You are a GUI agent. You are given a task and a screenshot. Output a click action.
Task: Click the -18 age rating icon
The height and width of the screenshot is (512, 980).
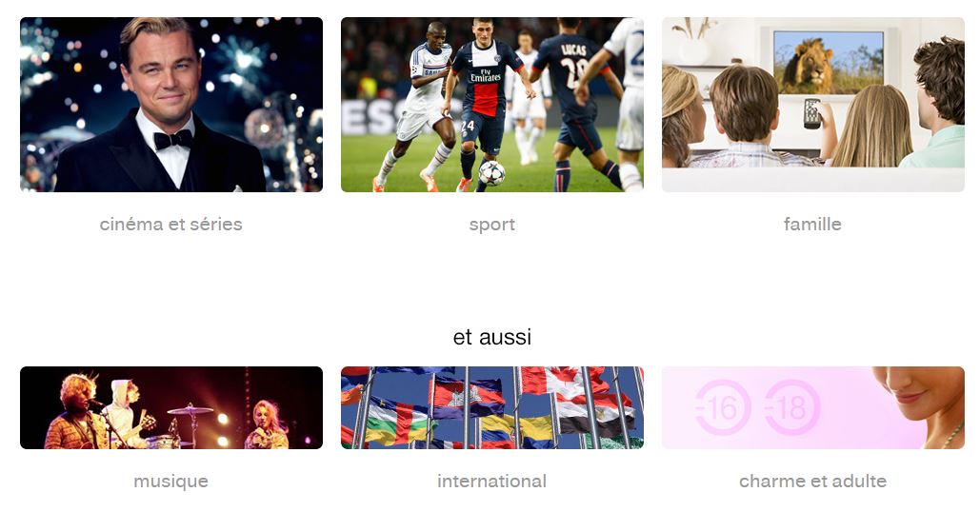tap(792, 407)
